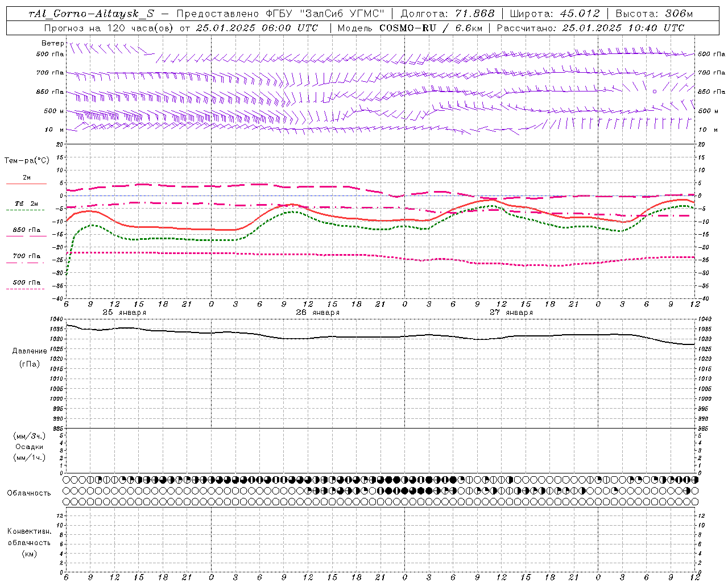Click the 700 гПа temperature legend entry
728x582 pixels.
[x=27, y=256]
